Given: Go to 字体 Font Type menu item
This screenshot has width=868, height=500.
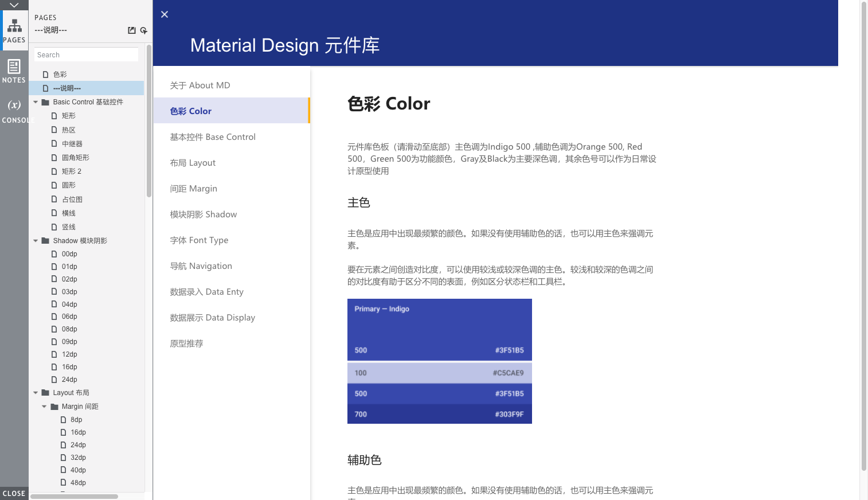Looking at the screenshot, I should (232, 240).
